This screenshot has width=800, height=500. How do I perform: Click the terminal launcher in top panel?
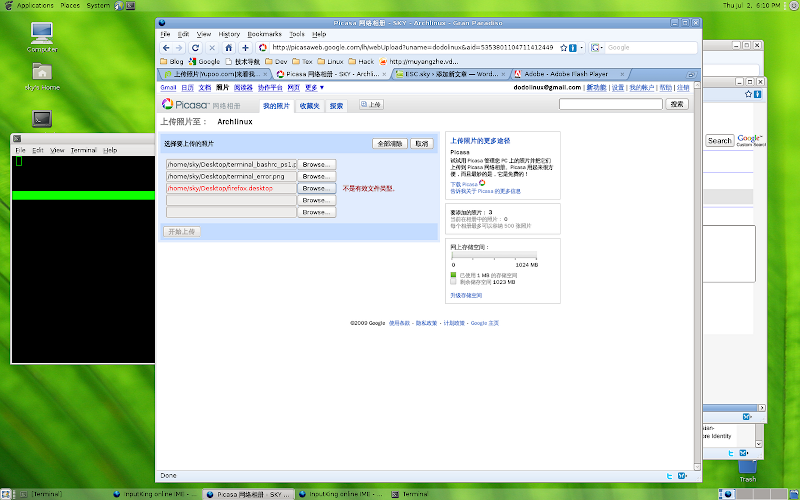[131, 5]
